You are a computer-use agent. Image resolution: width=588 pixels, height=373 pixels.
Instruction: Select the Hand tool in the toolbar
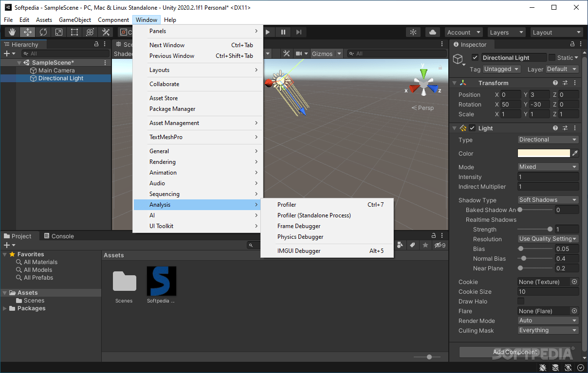[12, 32]
